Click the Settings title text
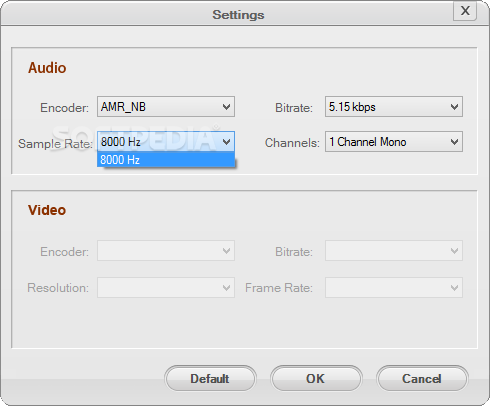The image size is (490, 406). [x=238, y=15]
